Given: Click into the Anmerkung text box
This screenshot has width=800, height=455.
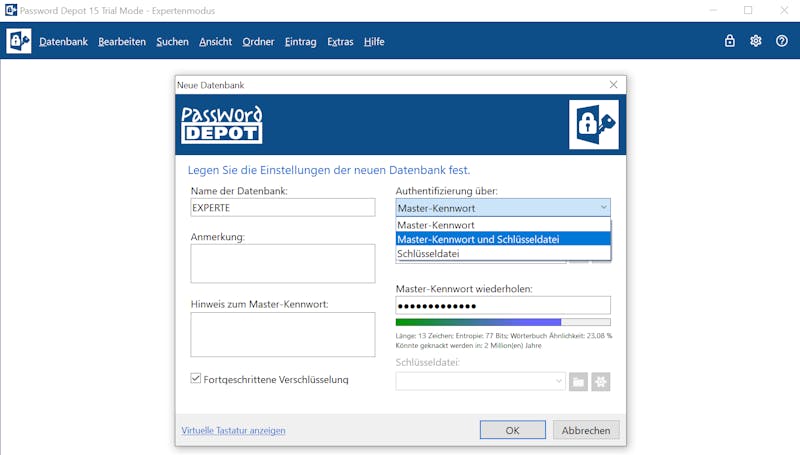Looking at the screenshot, I should (283, 263).
